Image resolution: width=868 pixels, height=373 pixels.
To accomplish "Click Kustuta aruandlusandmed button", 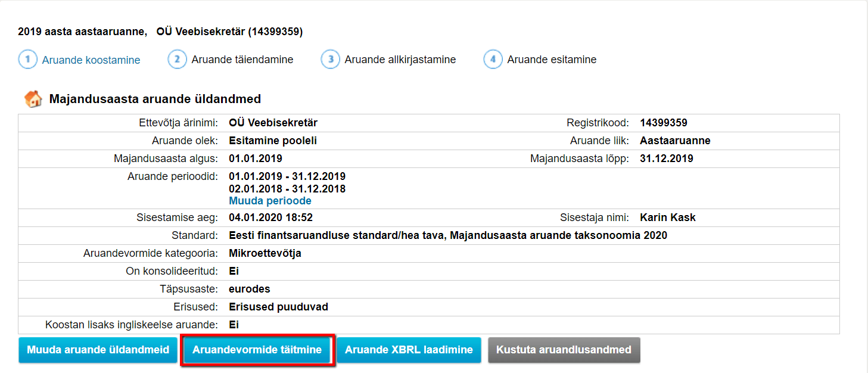I will tap(564, 350).
